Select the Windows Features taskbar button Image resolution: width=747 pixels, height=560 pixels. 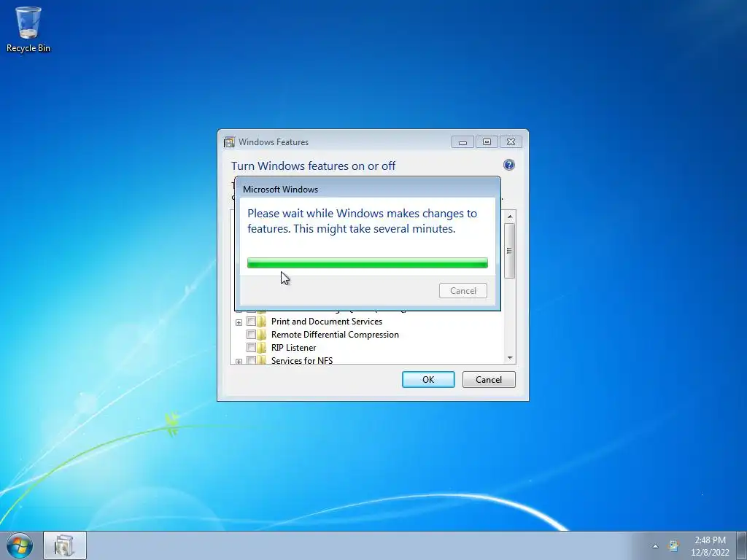tap(65, 545)
